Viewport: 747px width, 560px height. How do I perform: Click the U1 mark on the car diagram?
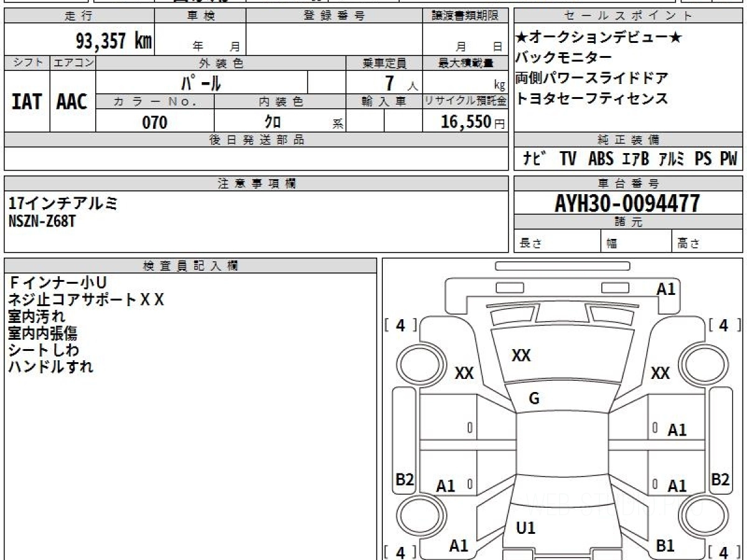click(x=526, y=528)
